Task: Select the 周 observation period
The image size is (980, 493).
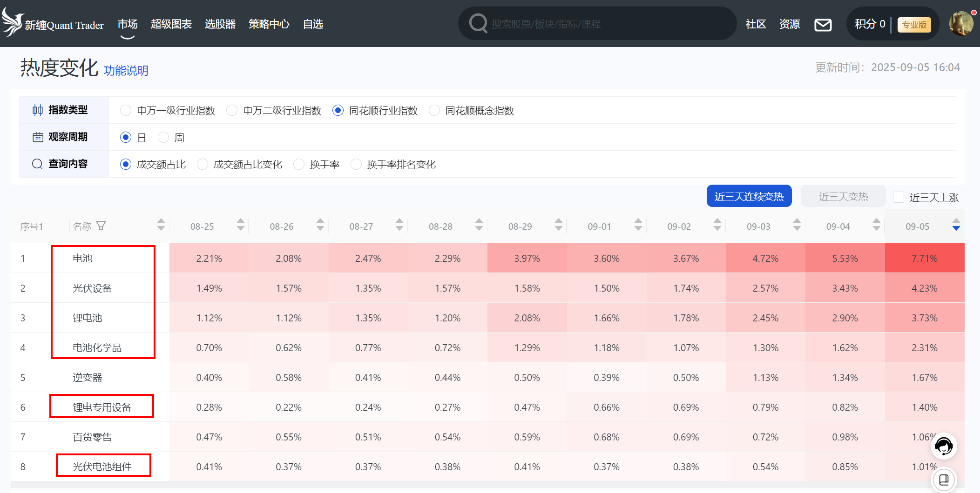Action: point(163,138)
